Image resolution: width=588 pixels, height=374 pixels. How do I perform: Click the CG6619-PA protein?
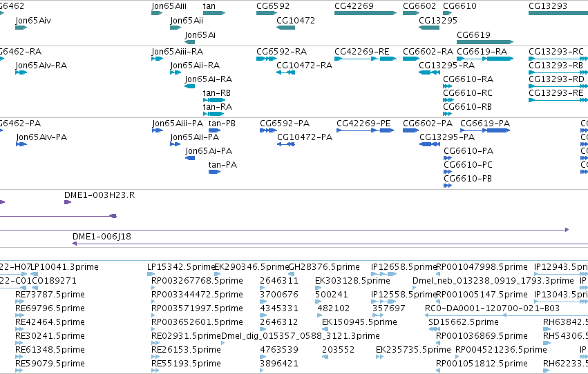click(485, 130)
